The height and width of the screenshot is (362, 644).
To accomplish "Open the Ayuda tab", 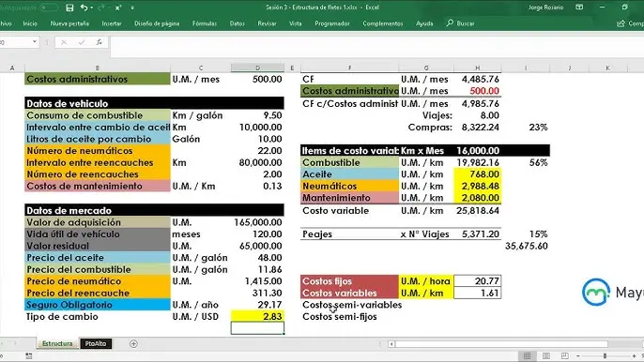I will pyautogui.click(x=424, y=23).
